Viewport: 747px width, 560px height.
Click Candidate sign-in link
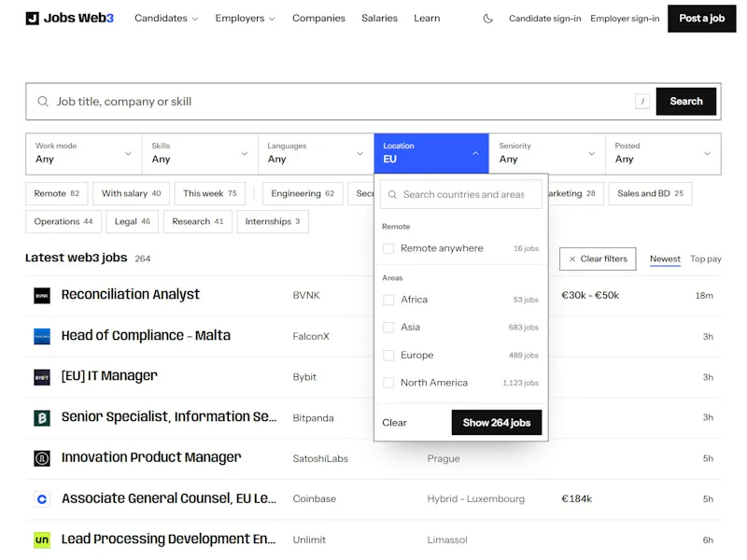coord(545,19)
